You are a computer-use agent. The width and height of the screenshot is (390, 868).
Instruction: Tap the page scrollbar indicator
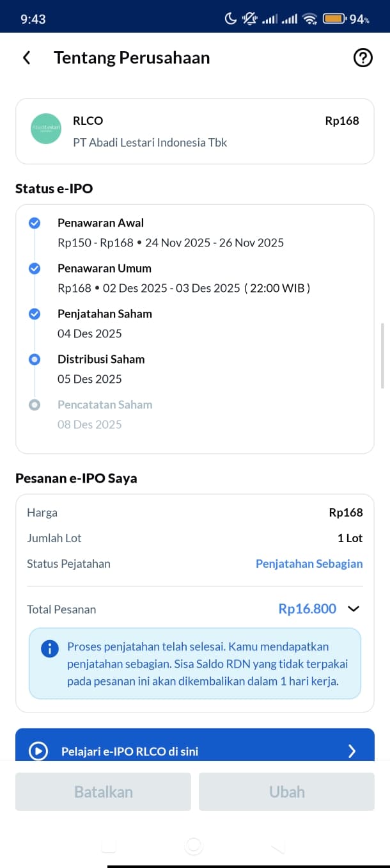382,356
